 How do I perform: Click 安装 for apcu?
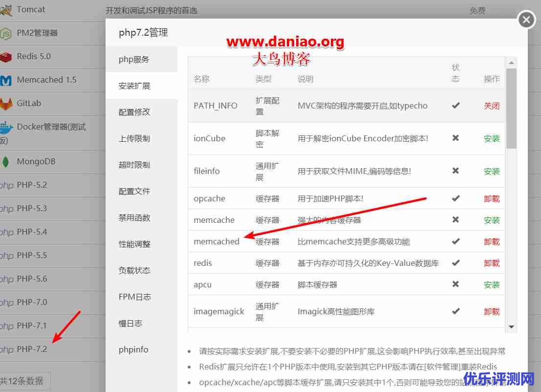click(x=491, y=284)
